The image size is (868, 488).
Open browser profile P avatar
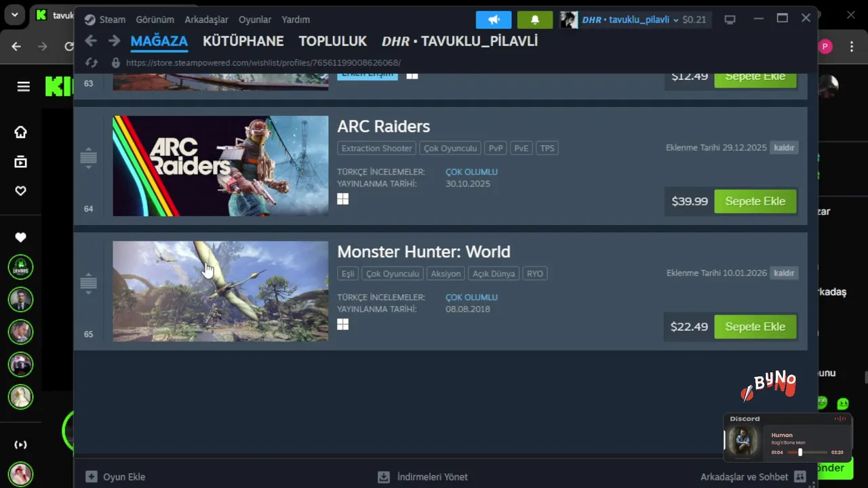coord(825,46)
